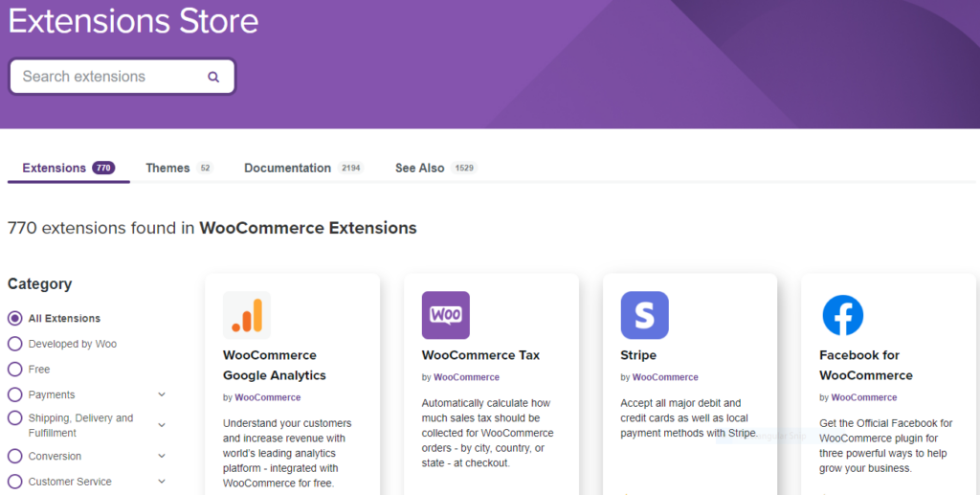Viewport: 980px width, 495px height.
Task: Click the All Extensions label text
Action: [x=64, y=318]
